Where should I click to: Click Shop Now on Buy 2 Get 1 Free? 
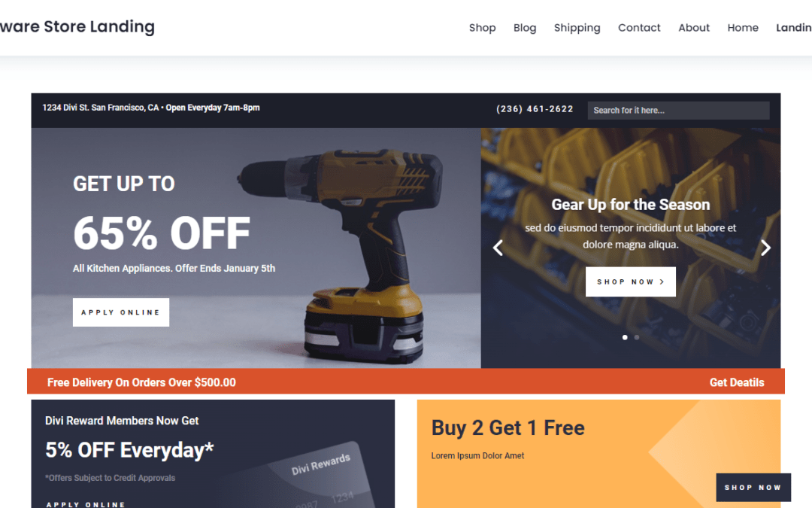[x=753, y=487]
